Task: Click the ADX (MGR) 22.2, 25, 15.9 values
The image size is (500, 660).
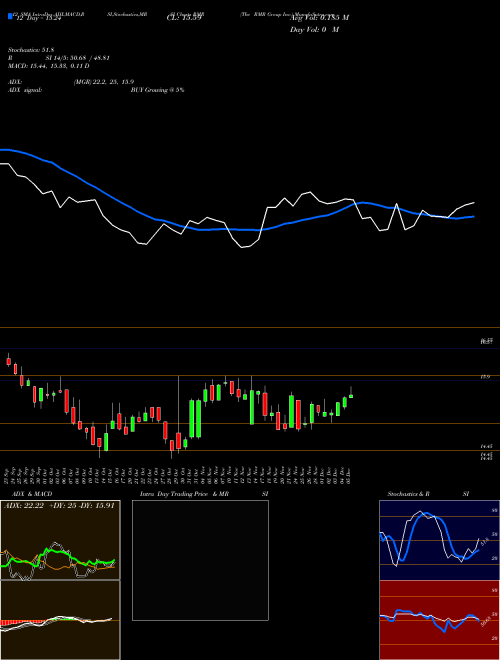Action: (x=104, y=82)
